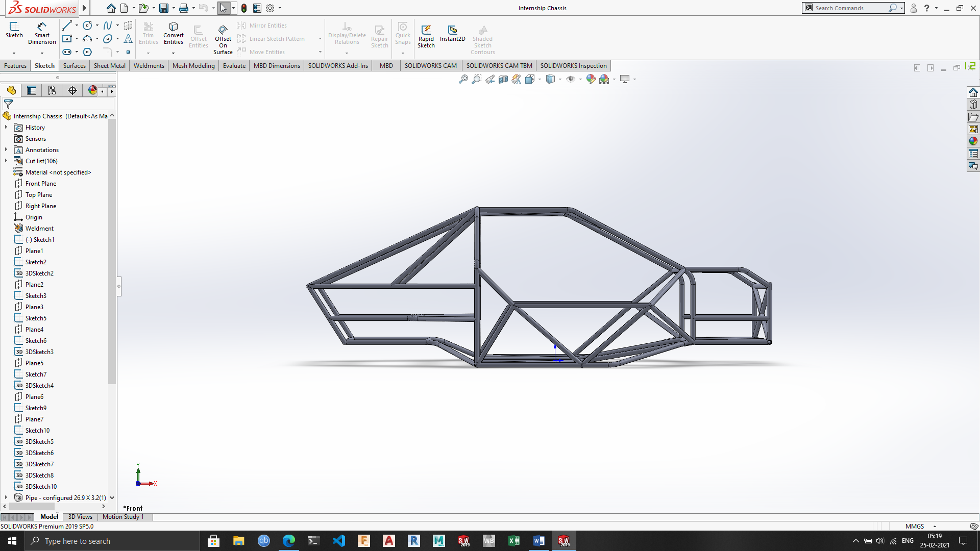This screenshot has width=980, height=551.
Task: Toggle the Hide/Show Items eye icon
Action: (x=571, y=79)
